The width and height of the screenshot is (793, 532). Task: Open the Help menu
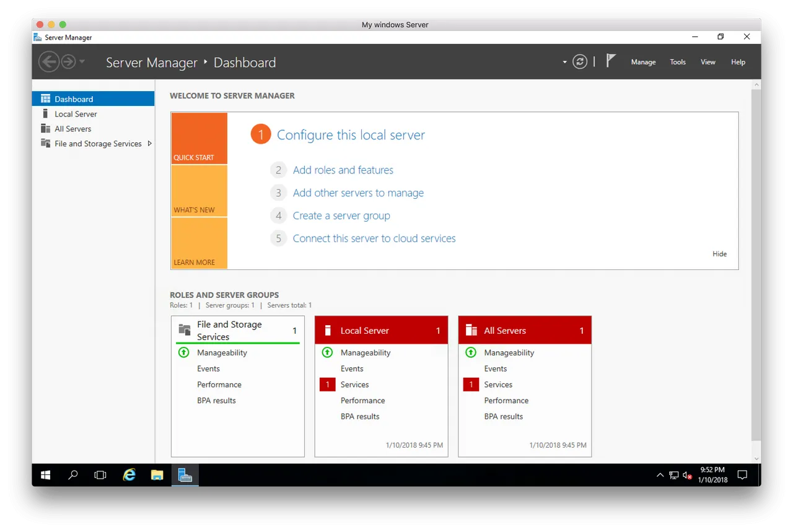[738, 62]
